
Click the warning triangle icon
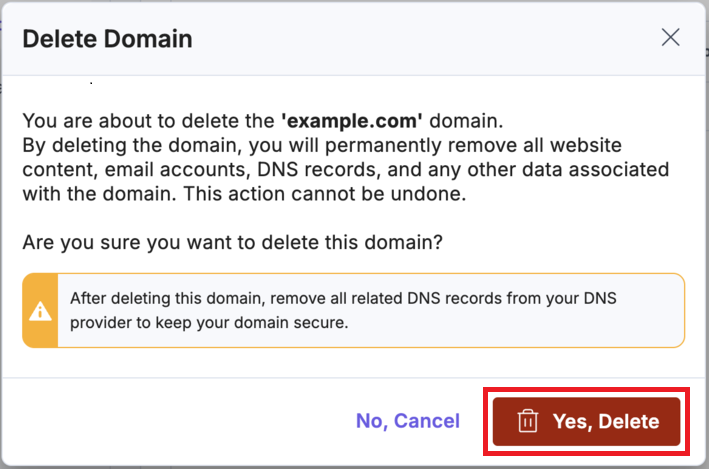click(40, 311)
